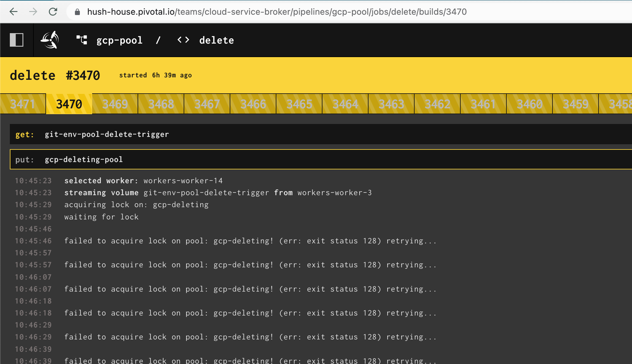Switch to build 3469 tab
Image resolution: width=632 pixels, height=364 pixels.
(115, 104)
